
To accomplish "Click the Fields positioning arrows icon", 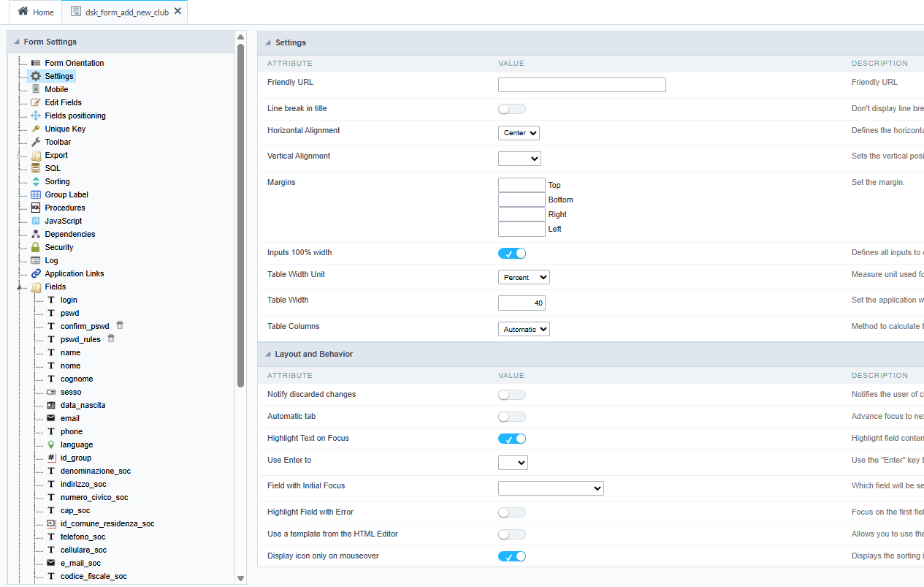I will 36,115.
